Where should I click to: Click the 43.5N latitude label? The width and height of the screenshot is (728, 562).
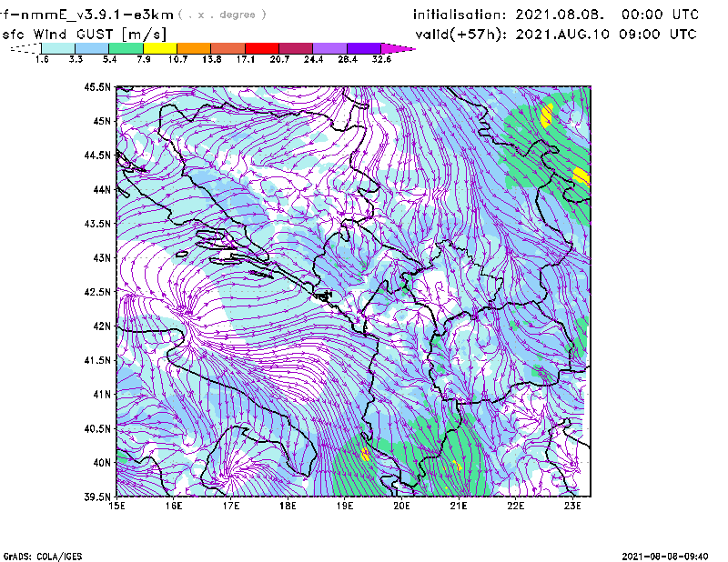(97, 224)
